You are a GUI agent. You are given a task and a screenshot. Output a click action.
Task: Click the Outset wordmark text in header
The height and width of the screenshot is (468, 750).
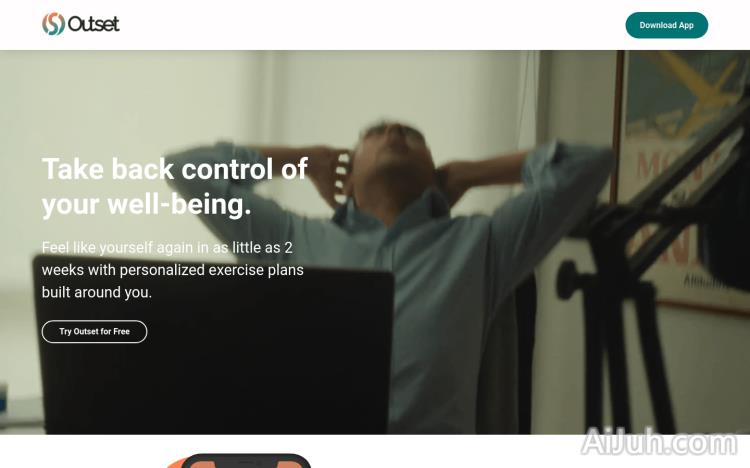pos(93,24)
